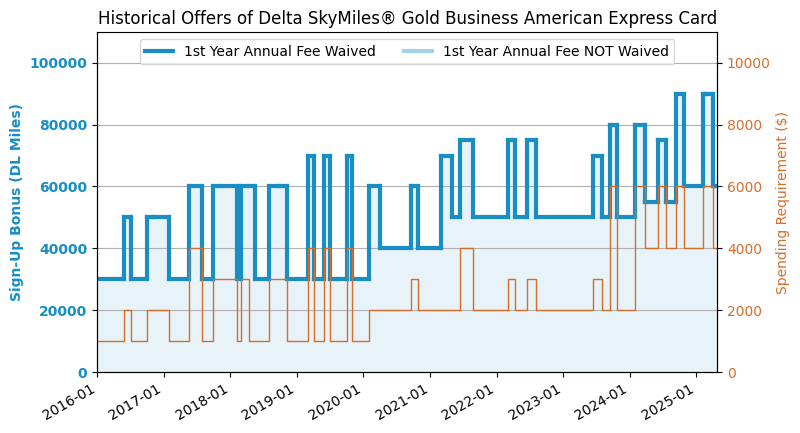Click the "Spending Requirement ($)" axis label

(782, 202)
